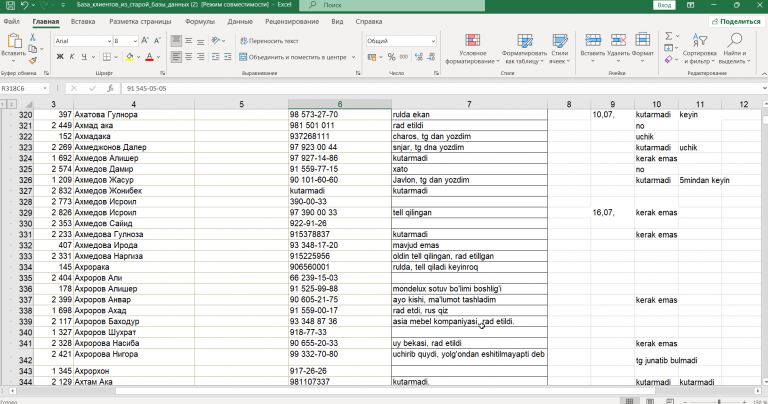
Task: Click the increase indent icon
Action: (228, 57)
